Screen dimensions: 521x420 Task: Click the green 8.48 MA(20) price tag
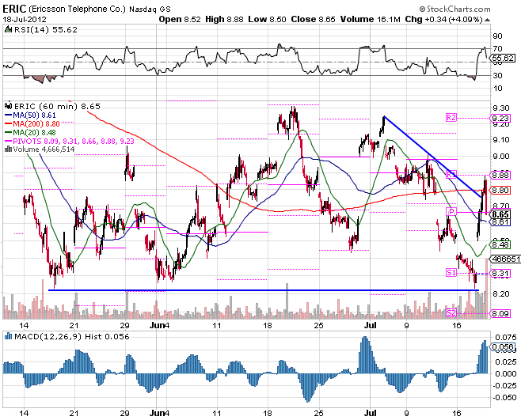[500, 244]
